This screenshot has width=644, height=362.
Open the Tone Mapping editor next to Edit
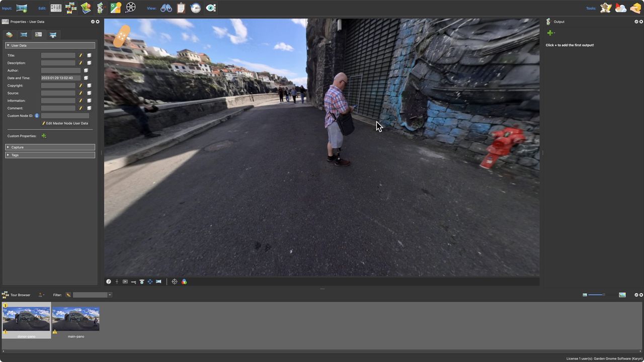tap(56, 8)
